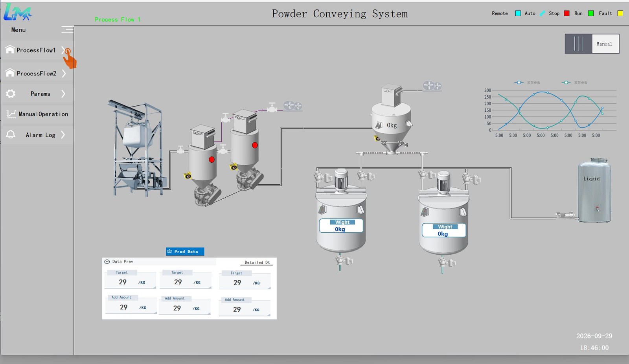Select the top hopper showing 0kg
The height and width of the screenshot is (364, 629).
tap(392, 118)
